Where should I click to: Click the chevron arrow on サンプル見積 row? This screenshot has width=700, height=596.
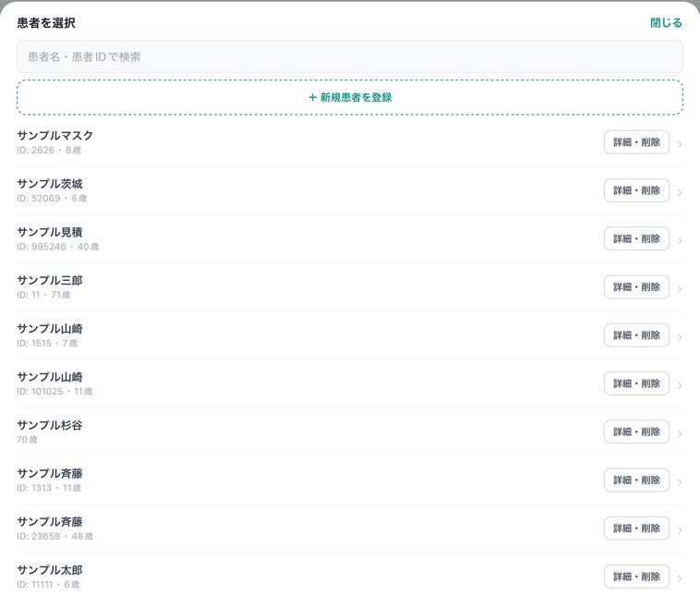680,241
